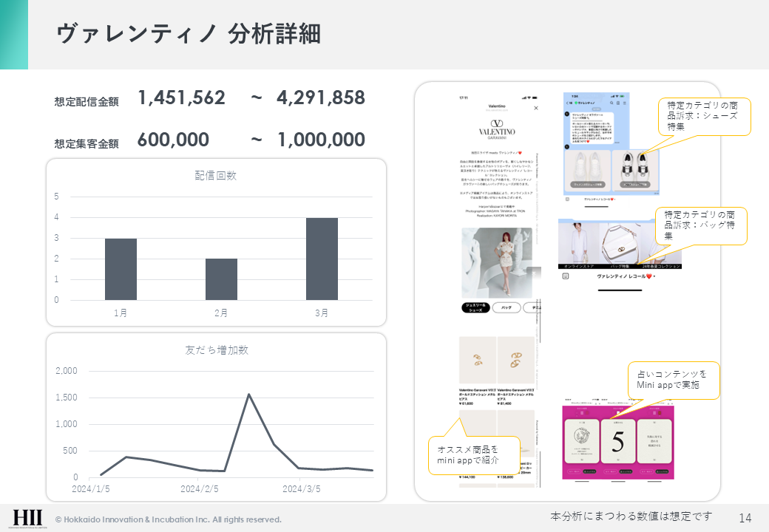Screen dimensions: 769x532
Task: Tap the search magnifier in the LINE chat header
Action: [x=612, y=103]
